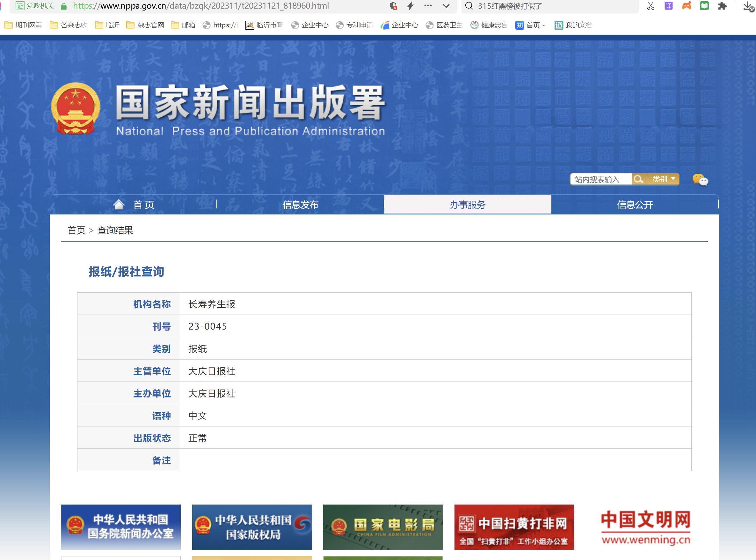Click the scissors screenshot icon
Screen dimensions: 756x560
pyautogui.click(x=650, y=6)
